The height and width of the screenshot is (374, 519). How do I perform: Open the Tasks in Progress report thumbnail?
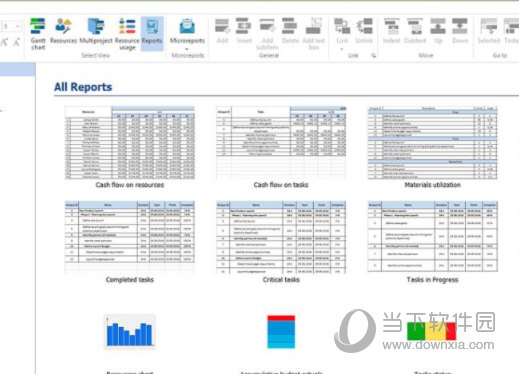433,237
